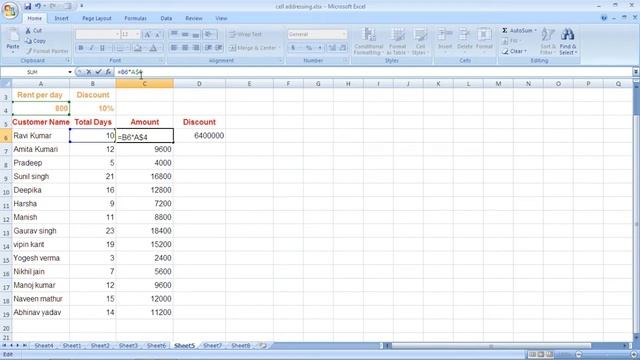Switch to Page Break Preview in status bar
640x360 pixels.
tap(549, 354)
